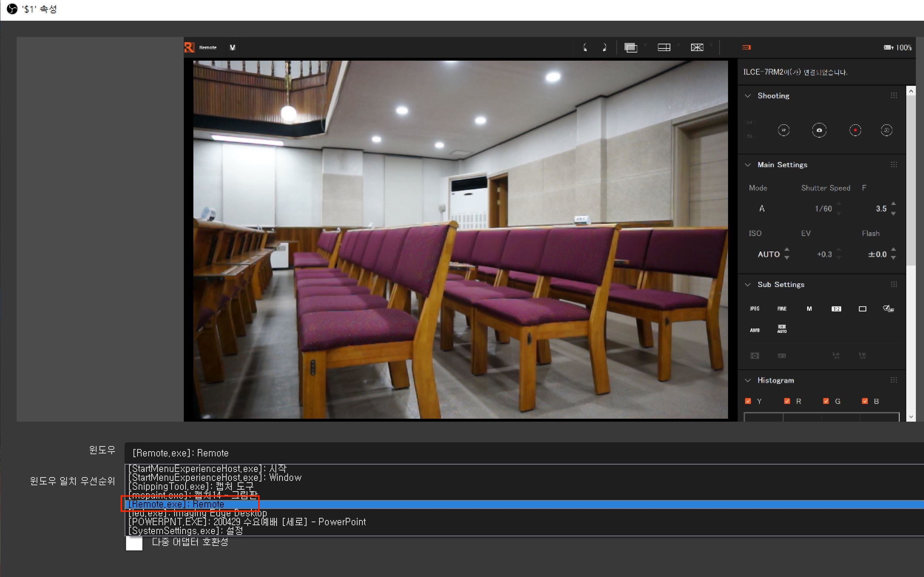Click the rotate left icon in toolbar
The height and width of the screenshot is (577, 924).
click(585, 47)
